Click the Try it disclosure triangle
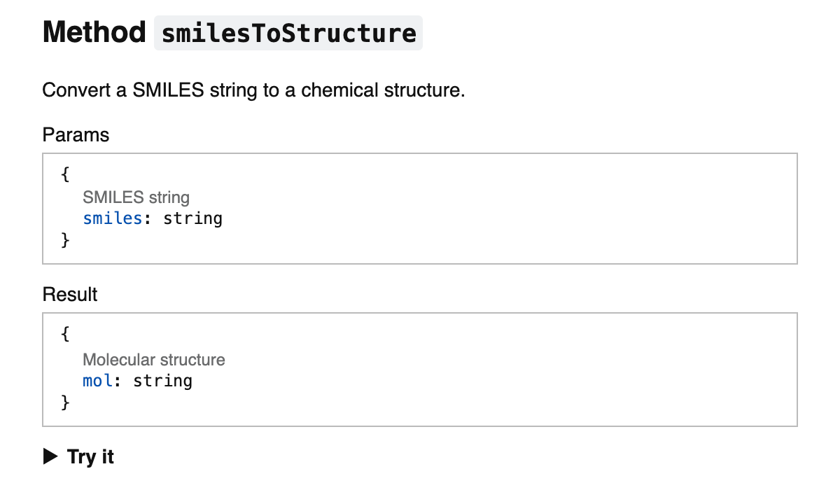Viewport: 840px width, 504px height. click(x=50, y=456)
